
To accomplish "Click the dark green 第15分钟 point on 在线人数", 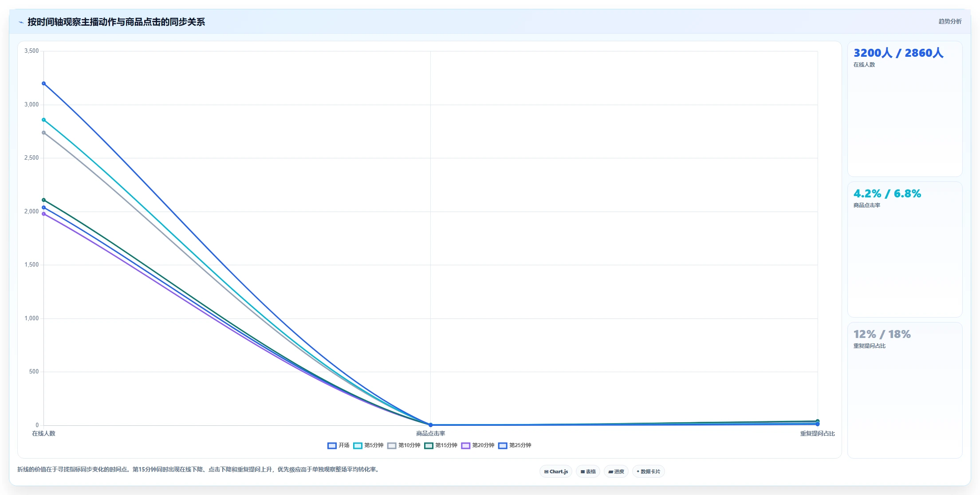I will (43, 200).
